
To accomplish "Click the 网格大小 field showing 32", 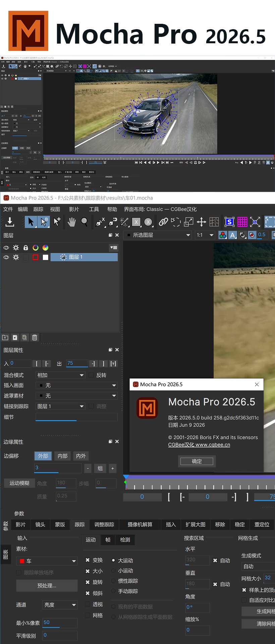I will click(x=269, y=578).
